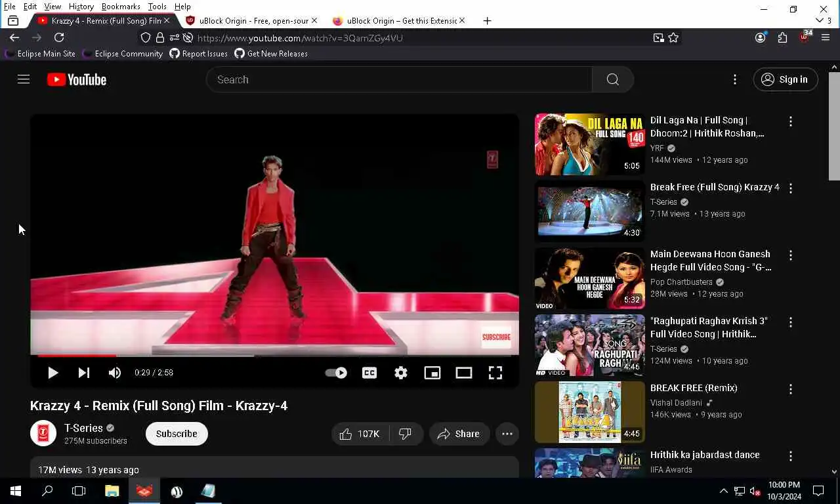This screenshot has width=840, height=504.
Task: Open T-Series channel name link
Action: tap(83, 428)
